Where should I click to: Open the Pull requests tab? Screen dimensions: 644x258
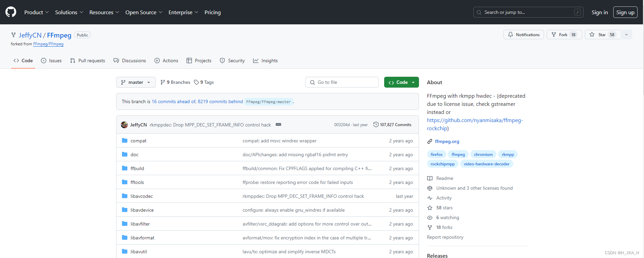[88, 61]
